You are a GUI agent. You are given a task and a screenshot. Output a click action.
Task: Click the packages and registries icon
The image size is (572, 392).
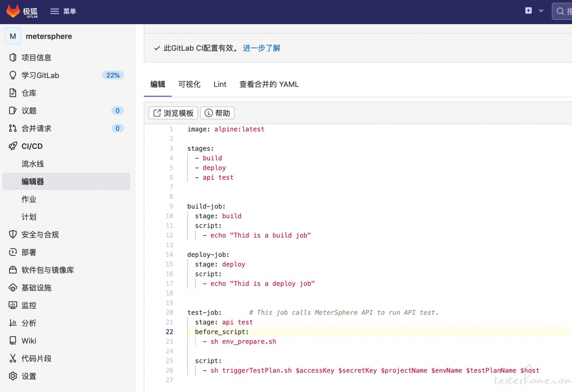point(13,270)
